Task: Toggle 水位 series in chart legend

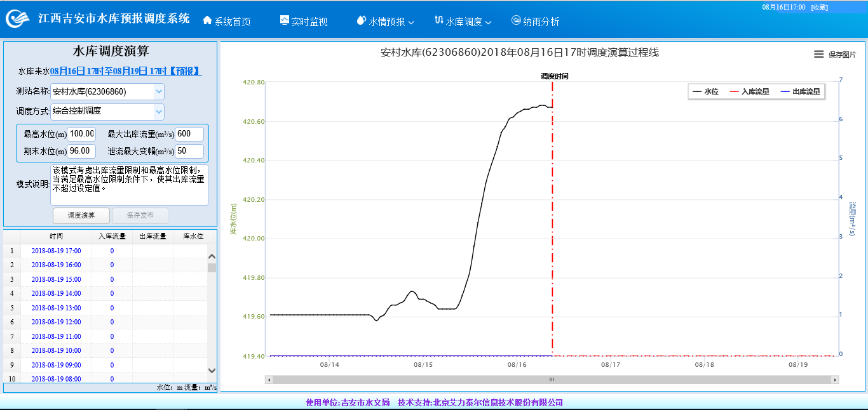Action: point(705,92)
